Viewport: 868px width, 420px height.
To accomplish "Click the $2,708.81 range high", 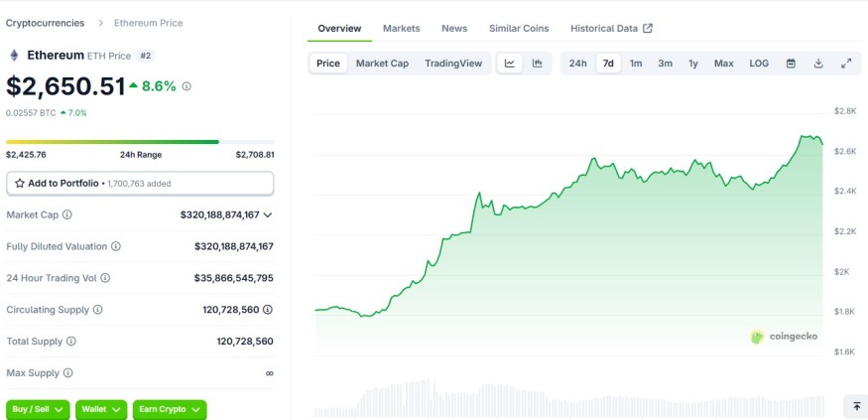I will pyautogui.click(x=255, y=155).
